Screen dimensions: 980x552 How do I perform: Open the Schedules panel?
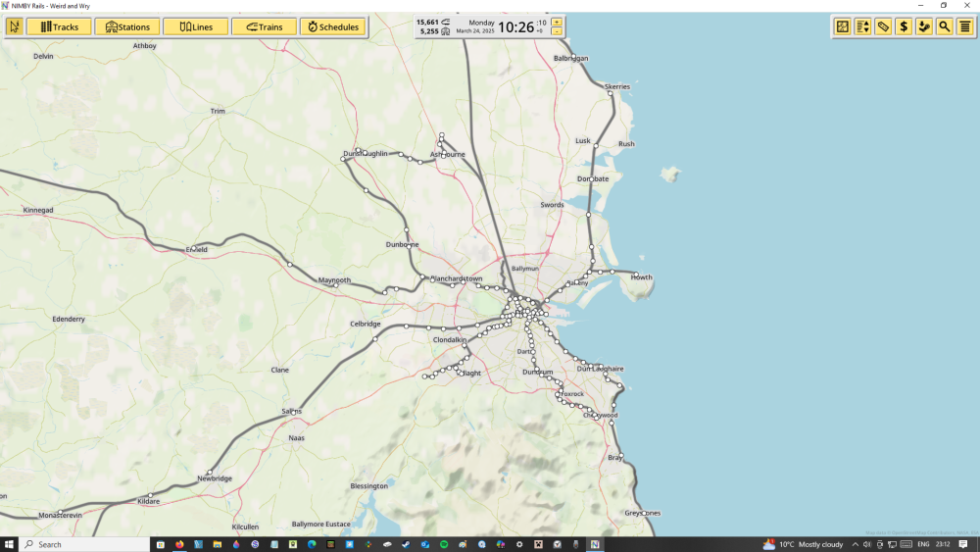pos(332,26)
